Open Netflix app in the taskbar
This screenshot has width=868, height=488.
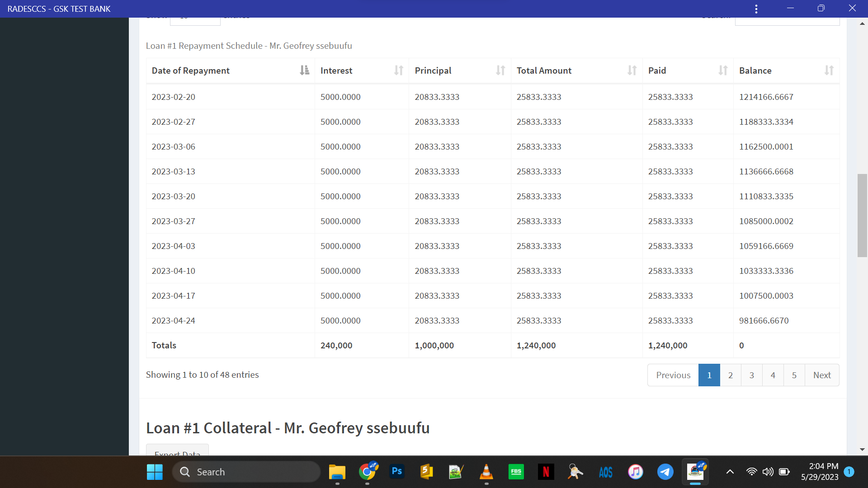point(546,472)
